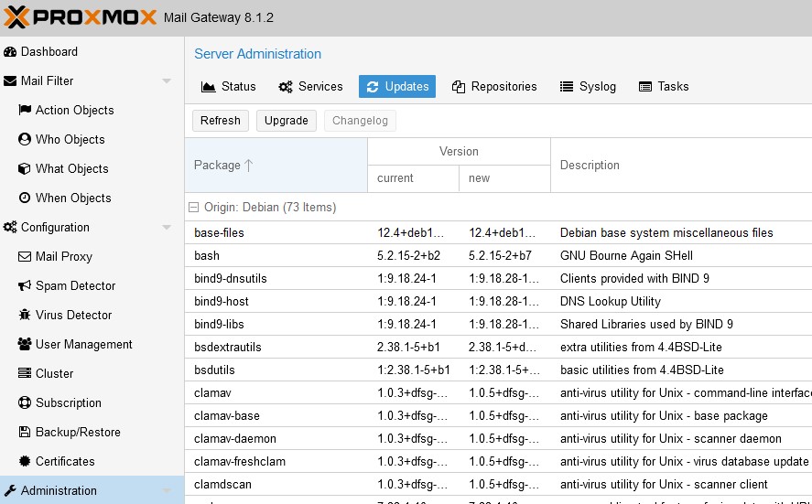
Task: Click the Server Administration heading
Action: tap(257, 54)
